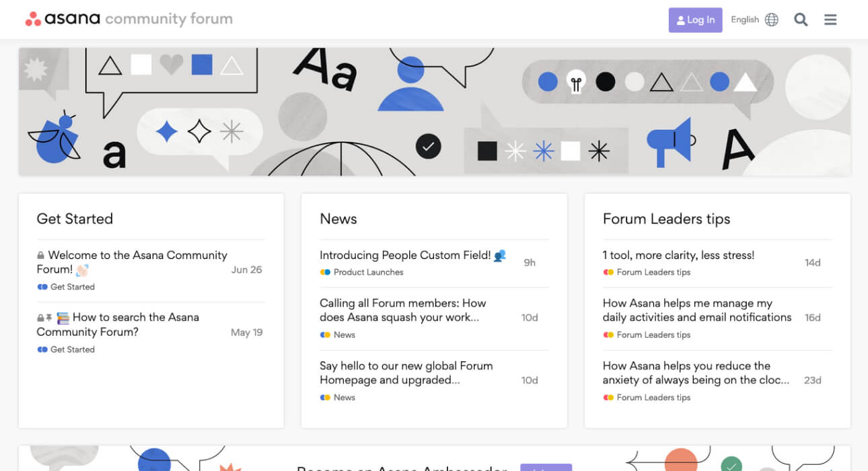This screenshot has height=471, width=868.
Task: Click News tag under Say hello topic
Action: point(338,397)
